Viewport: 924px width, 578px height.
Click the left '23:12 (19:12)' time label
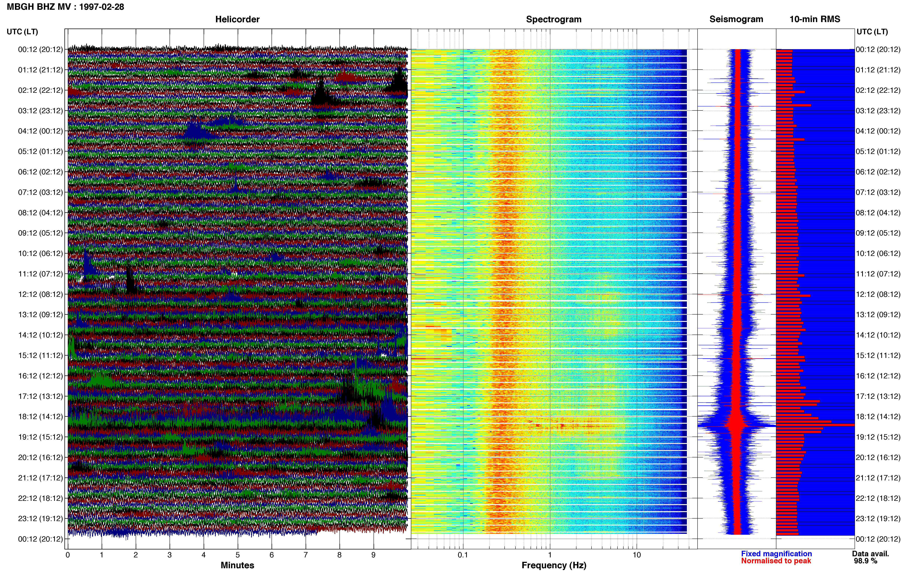(41, 519)
